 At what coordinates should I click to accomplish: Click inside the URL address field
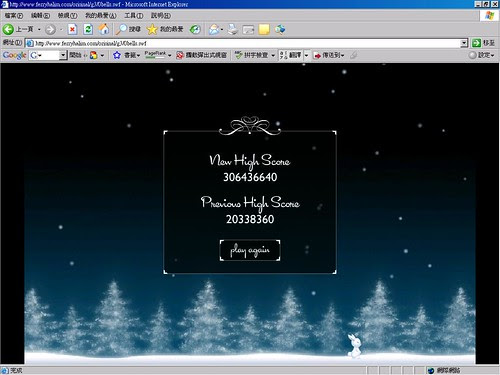(247, 43)
